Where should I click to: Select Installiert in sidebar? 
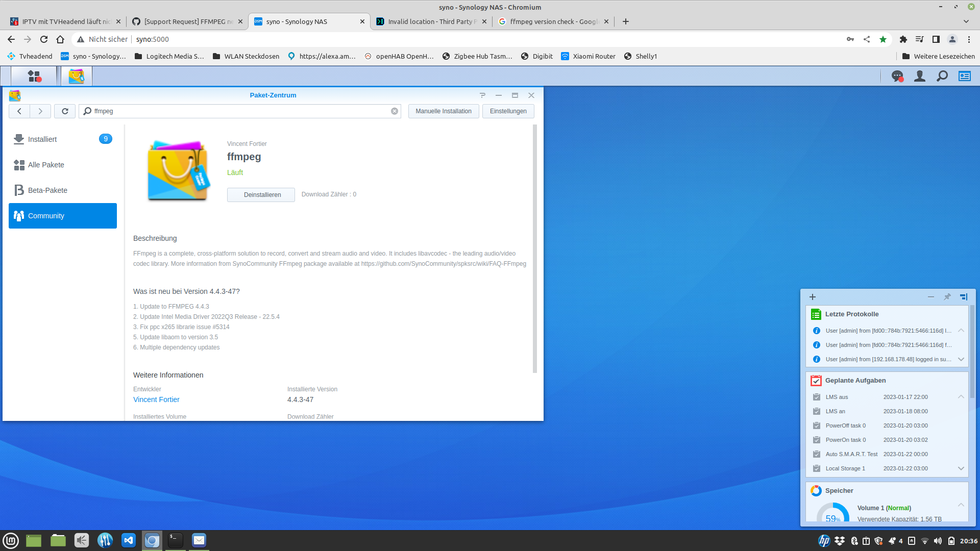pyautogui.click(x=63, y=139)
